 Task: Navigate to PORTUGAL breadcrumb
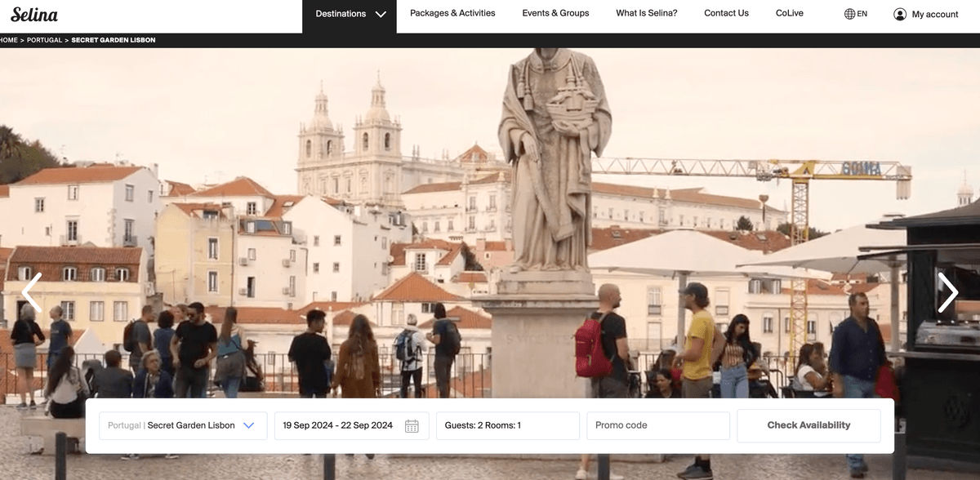pos(44,40)
